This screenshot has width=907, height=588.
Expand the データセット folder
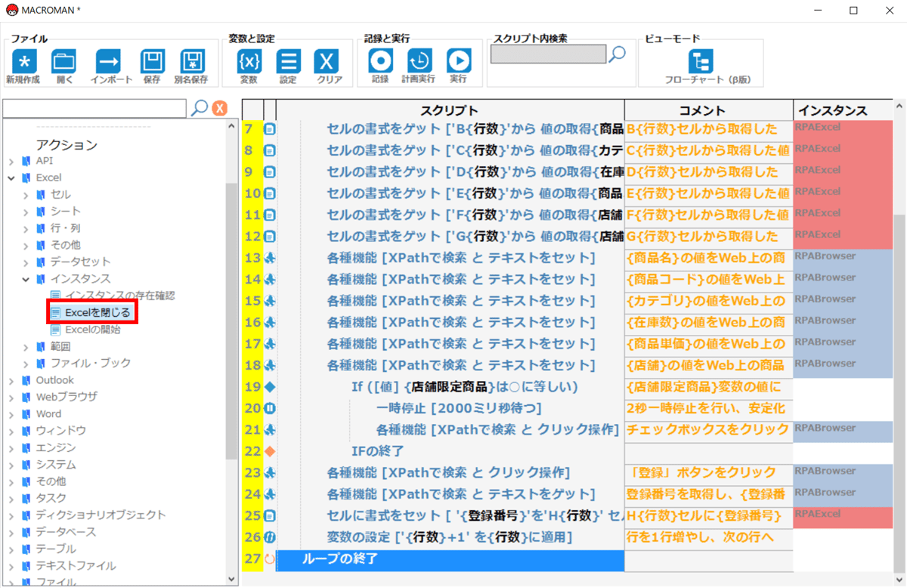26,262
